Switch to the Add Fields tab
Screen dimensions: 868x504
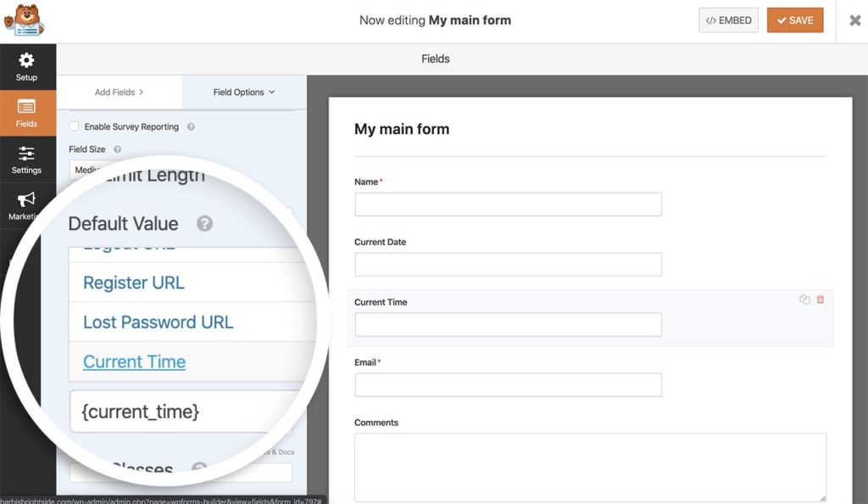119,92
